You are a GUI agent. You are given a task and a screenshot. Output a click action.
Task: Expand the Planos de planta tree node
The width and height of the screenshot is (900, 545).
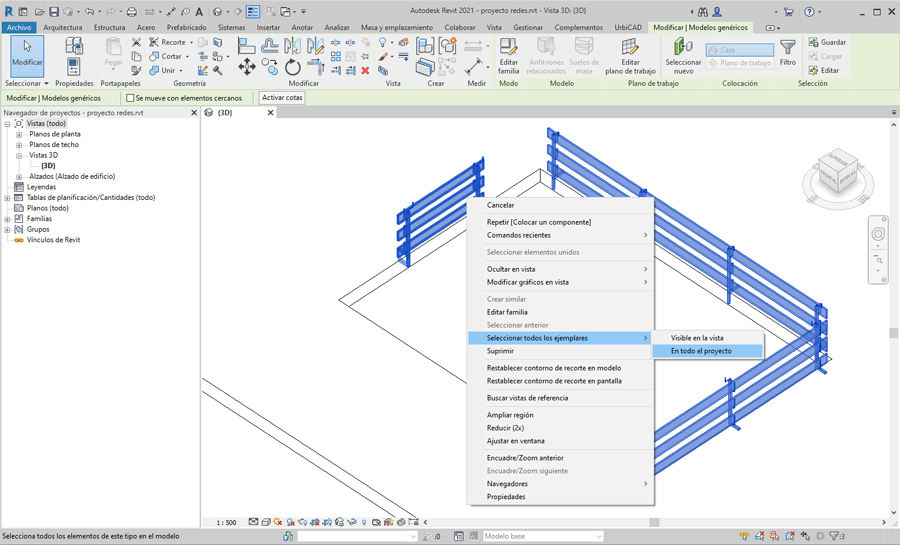[19, 134]
